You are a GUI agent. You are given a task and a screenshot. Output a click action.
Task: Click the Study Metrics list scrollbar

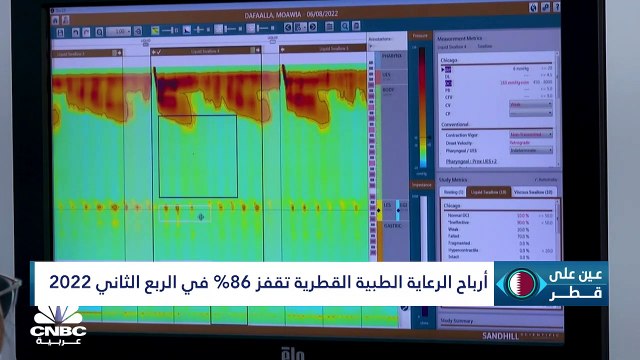pyautogui.click(x=558, y=231)
